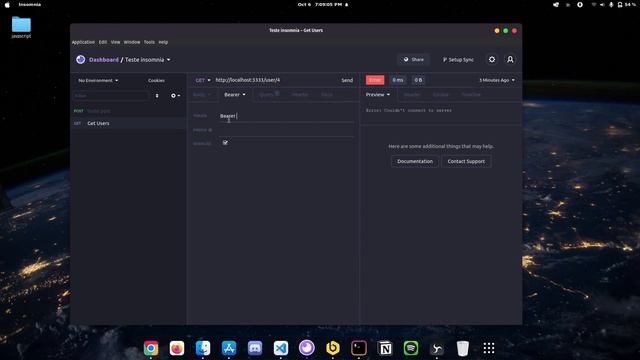Show the applications grid launcher
640x360 pixels.
point(489,348)
